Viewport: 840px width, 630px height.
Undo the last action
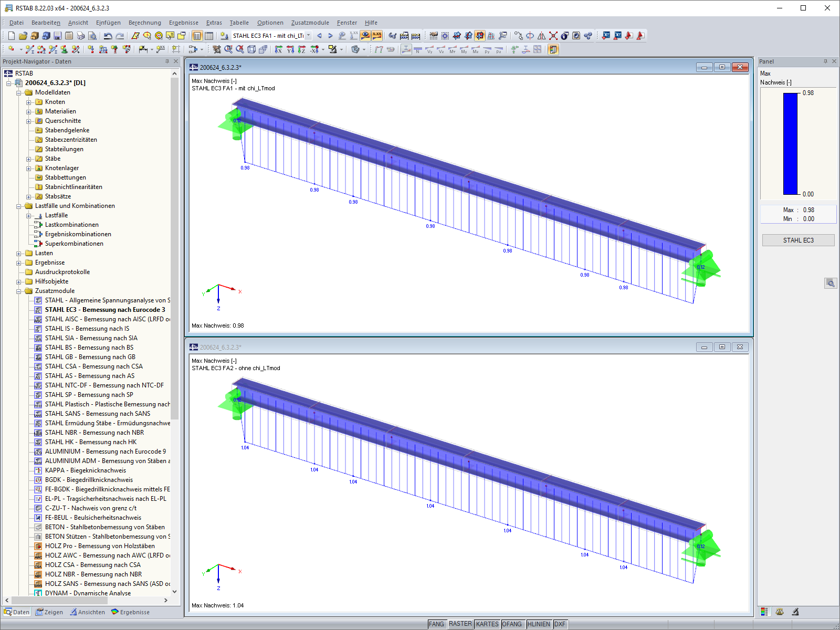point(108,36)
